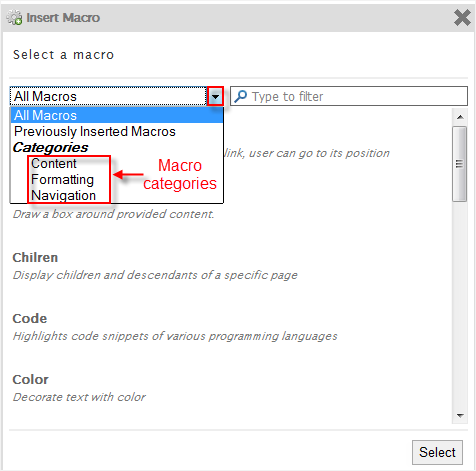Screen dimensions: 476x471
Task: Click the scroll up arrow
Action: [x=460, y=117]
